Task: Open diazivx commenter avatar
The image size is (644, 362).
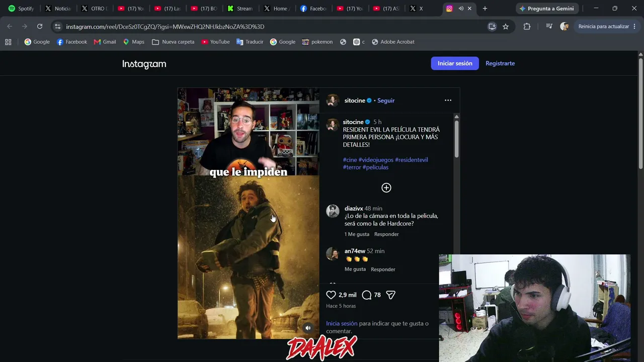Action: [333, 211]
